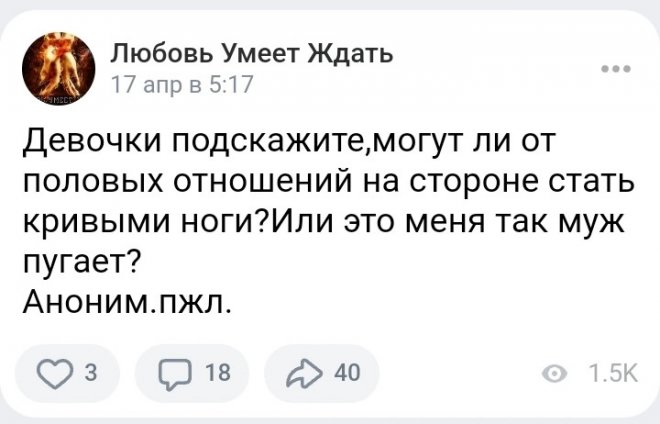Open comments via the speech bubble icon
This screenshot has height=424, width=660.
[175, 374]
